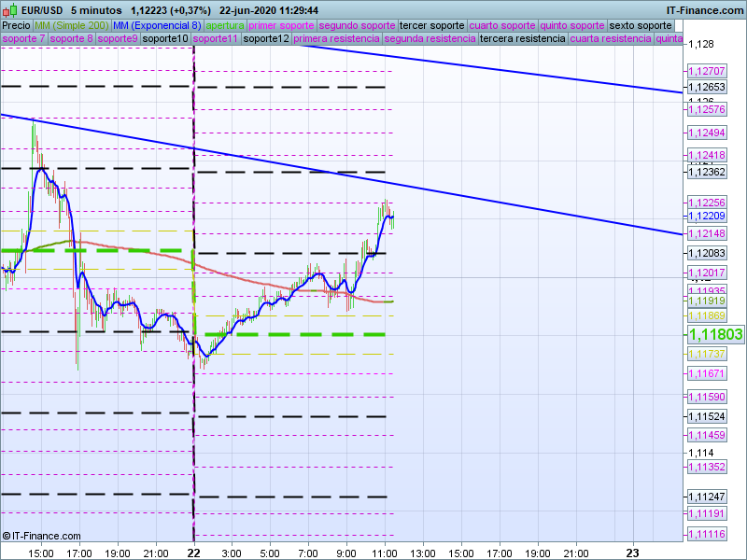Image resolution: width=747 pixels, height=560 pixels.
Task: Select 'tercera resistencia' legend label
Action: [x=522, y=39]
